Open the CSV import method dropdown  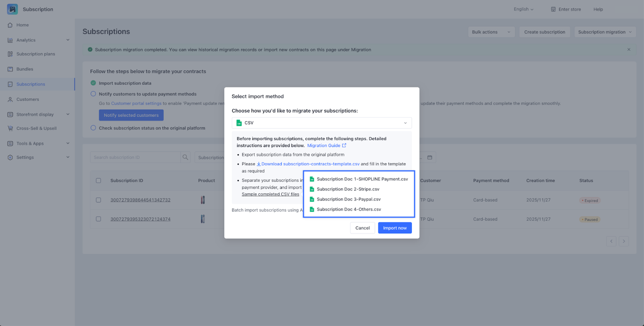tap(322, 123)
